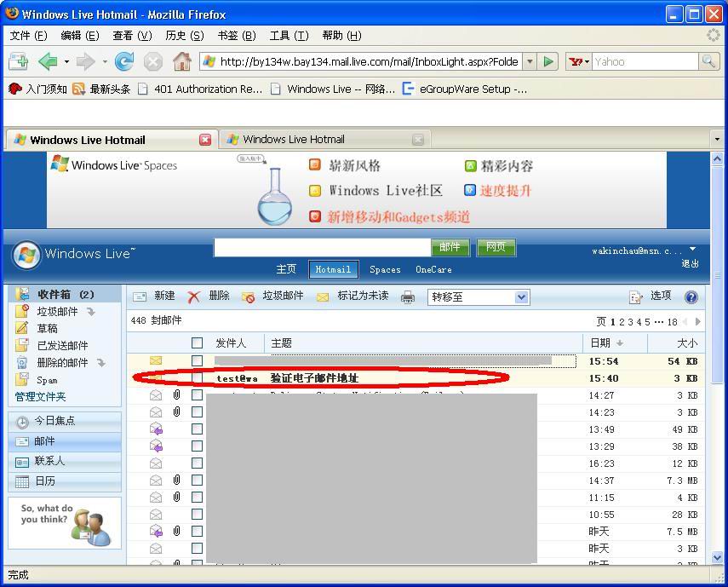Toggle the select-all messages checkbox in header
The height and width of the screenshot is (587, 728).
tap(197, 343)
